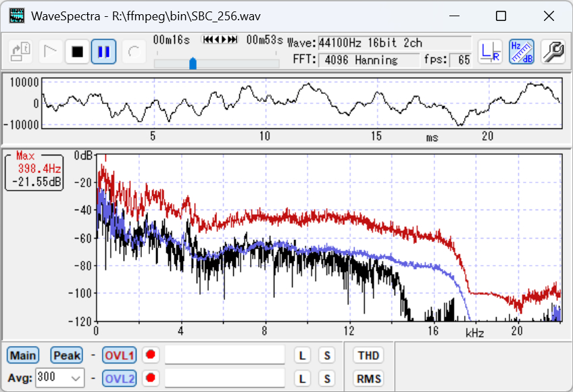Minimize the WaveSpectra window
Image resolution: width=573 pixels, height=392 pixels.
pyautogui.click(x=454, y=16)
